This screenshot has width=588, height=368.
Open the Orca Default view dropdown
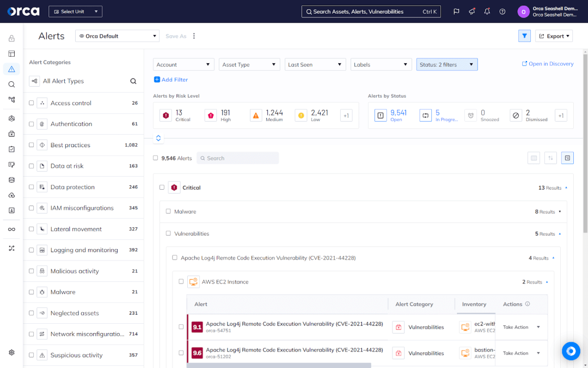pyautogui.click(x=118, y=36)
